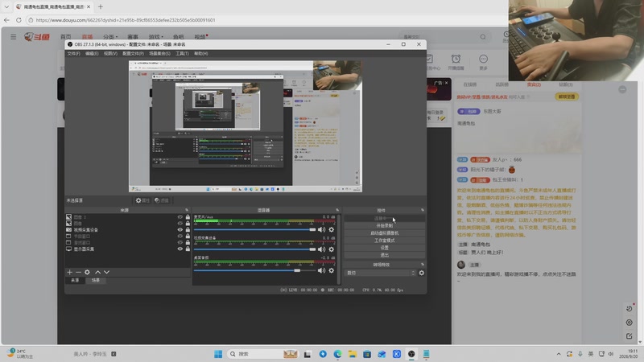Image resolution: width=644 pixels, height=362 pixels.
Task: Open the OBS Studio taskbar icon
Action: (411, 354)
